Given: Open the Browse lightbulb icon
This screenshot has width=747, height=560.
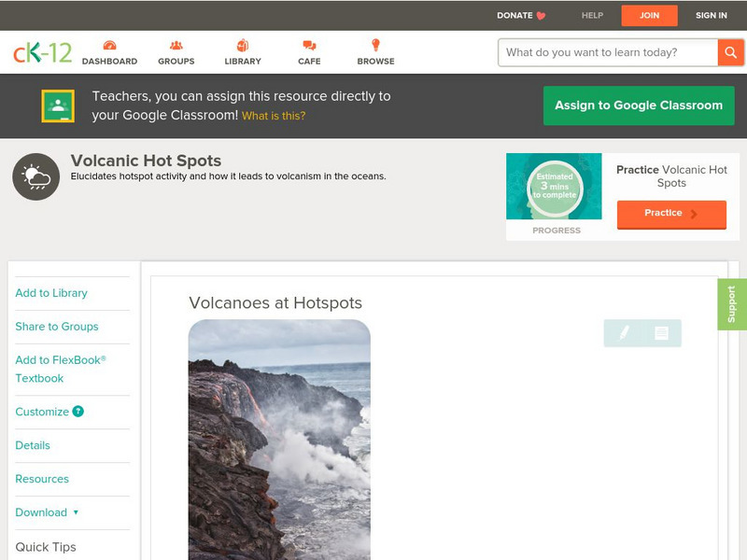Looking at the screenshot, I should click(x=375, y=46).
